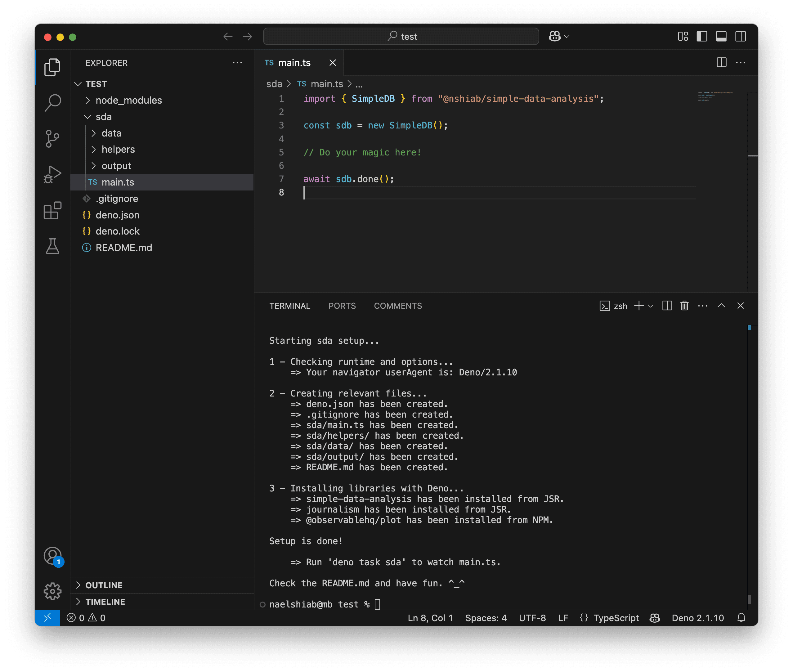Toggle the secondary side bar
793x672 pixels.
click(741, 37)
